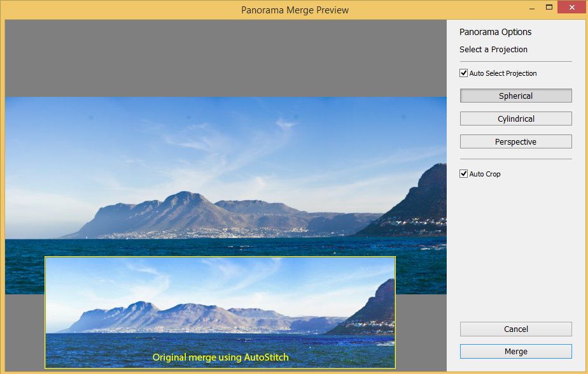Switch to Perspective projection

pyautogui.click(x=515, y=141)
